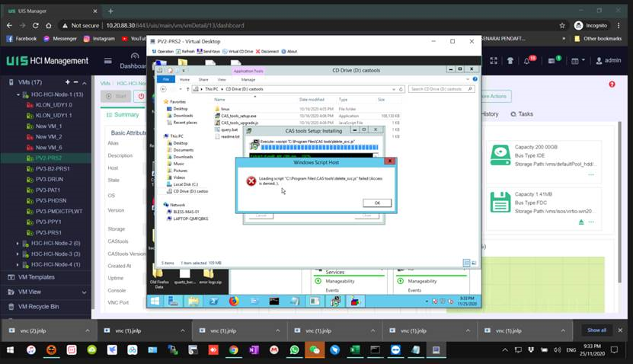
Task: Expand the H3C-HCI-Node-4 (1) tree node
Action: (18, 265)
